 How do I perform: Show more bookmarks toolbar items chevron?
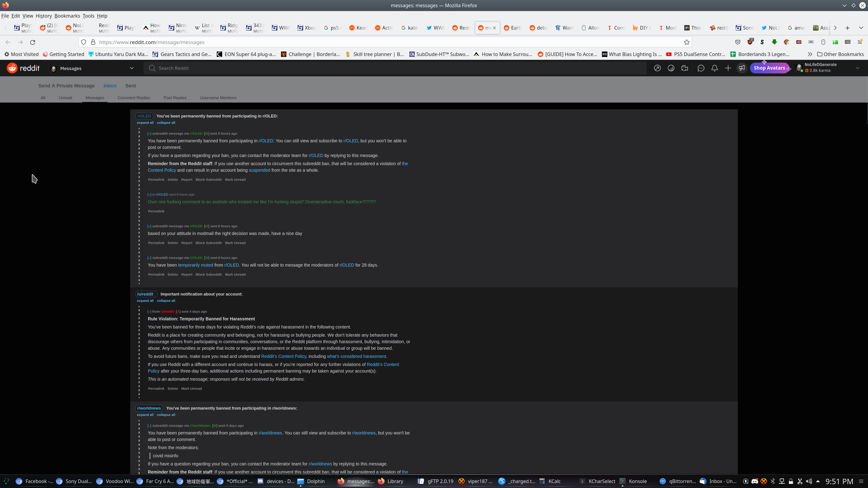810,54
